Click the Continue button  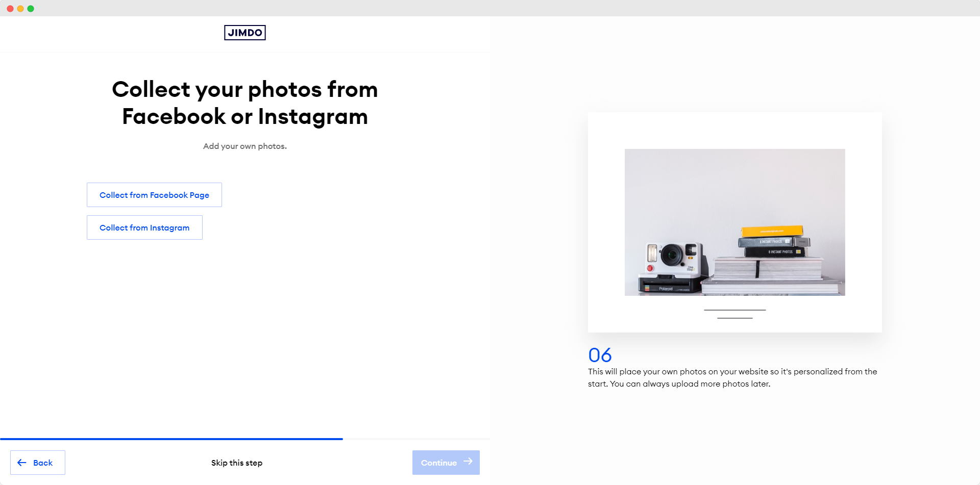tap(446, 463)
